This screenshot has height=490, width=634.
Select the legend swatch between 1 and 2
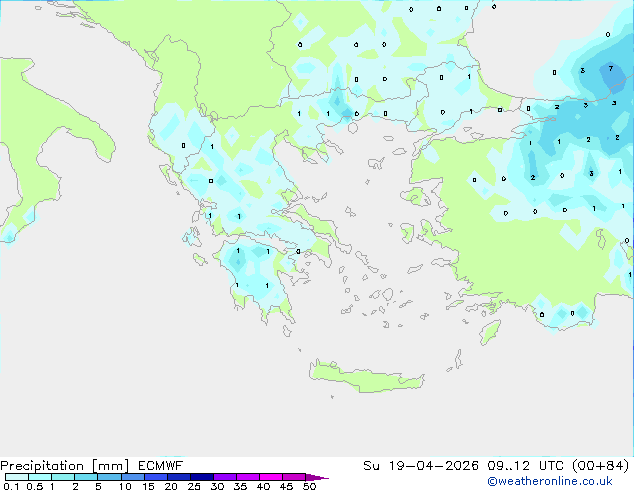pyautogui.click(x=63, y=477)
